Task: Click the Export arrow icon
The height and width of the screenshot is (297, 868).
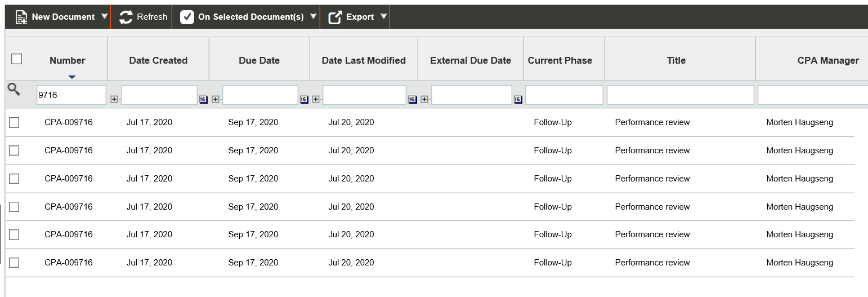Action: [x=335, y=17]
